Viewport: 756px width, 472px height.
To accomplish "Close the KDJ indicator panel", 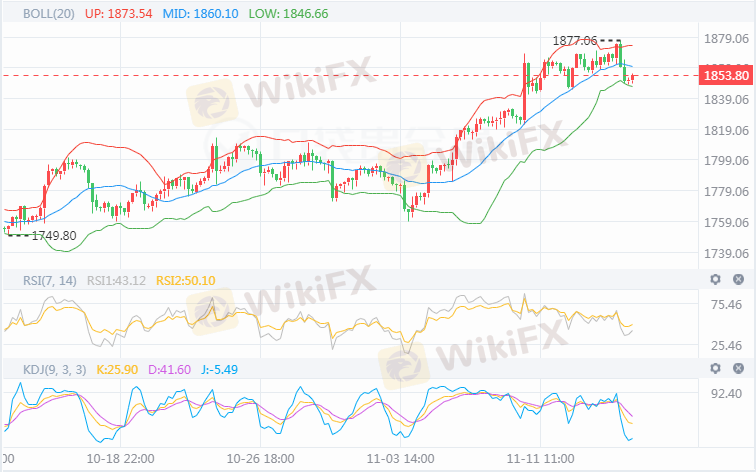I will pyautogui.click(x=739, y=369).
